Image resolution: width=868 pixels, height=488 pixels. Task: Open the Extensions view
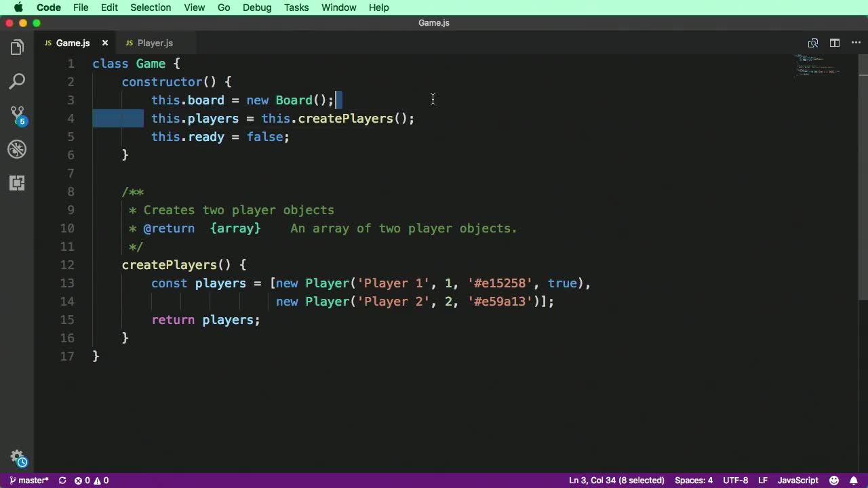pos(17,183)
